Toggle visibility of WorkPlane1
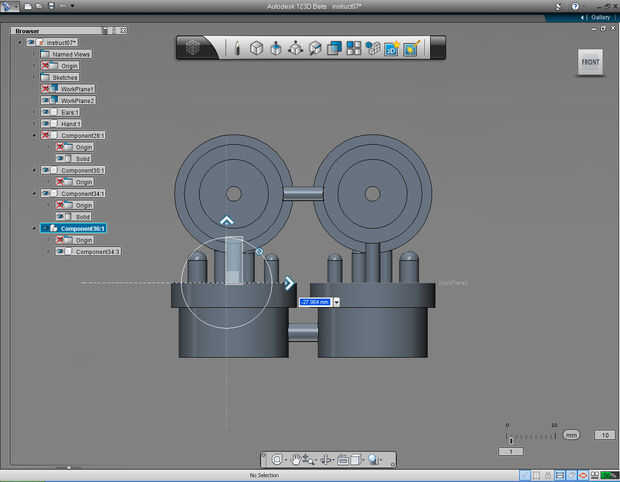The image size is (620, 482). click(x=47, y=89)
